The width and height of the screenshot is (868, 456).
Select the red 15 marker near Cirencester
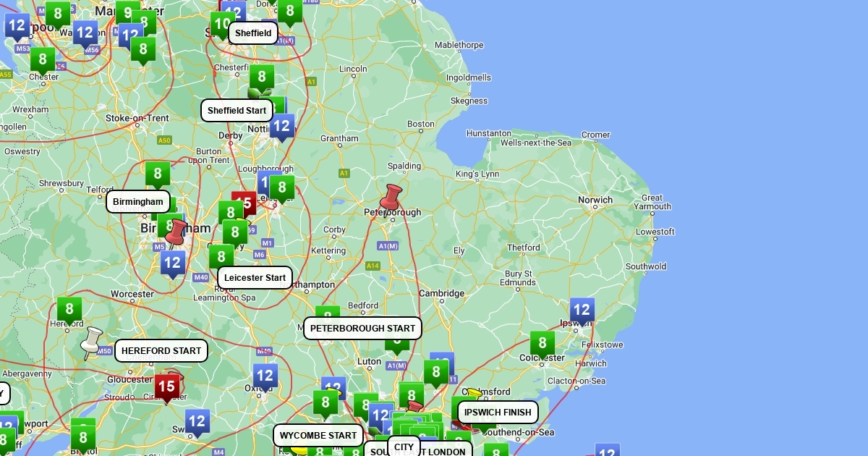(x=167, y=387)
